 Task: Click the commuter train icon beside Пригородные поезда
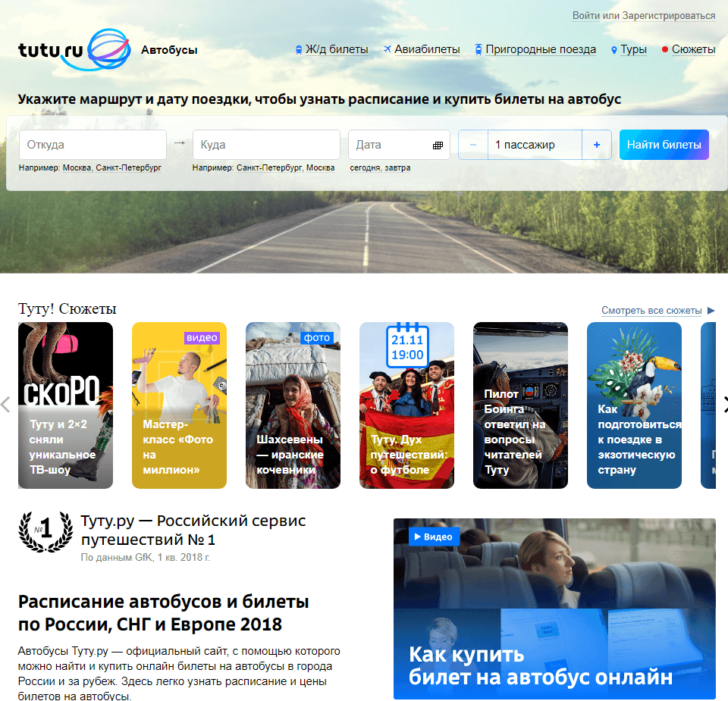pos(479,50)
